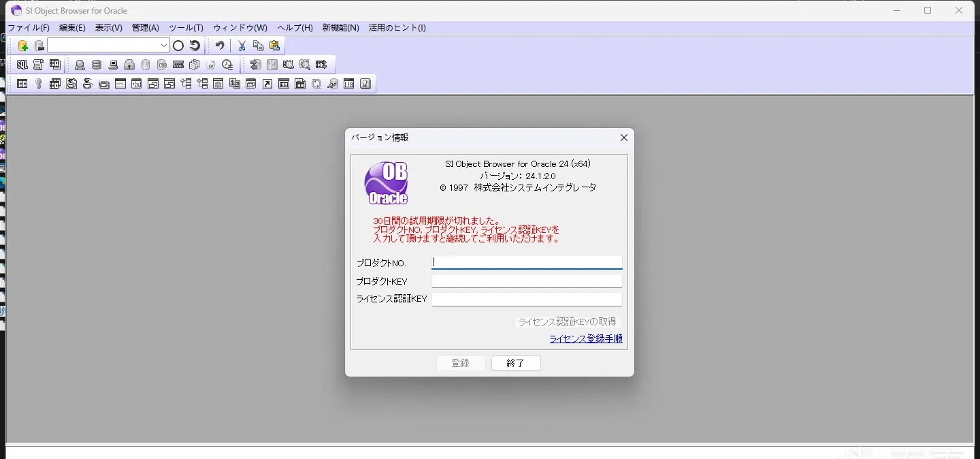Click the memory chip icon
The width and height of the screenshot is (980, 459).
[x=178, y=65]
